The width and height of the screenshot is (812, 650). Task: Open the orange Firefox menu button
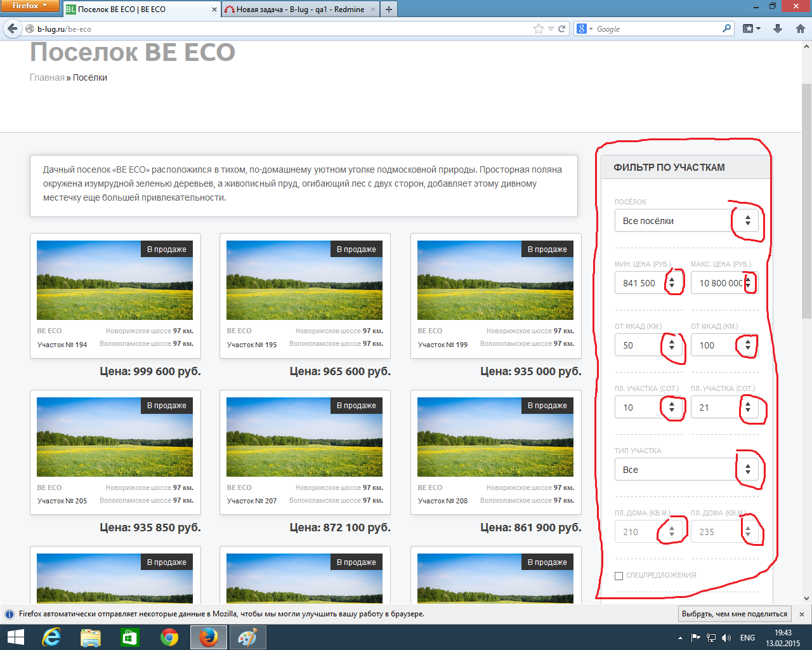(30, 6)
